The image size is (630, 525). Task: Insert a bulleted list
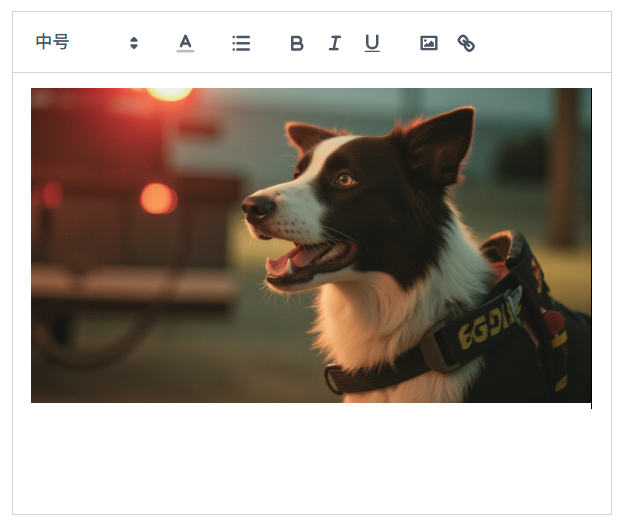[241, 43]
